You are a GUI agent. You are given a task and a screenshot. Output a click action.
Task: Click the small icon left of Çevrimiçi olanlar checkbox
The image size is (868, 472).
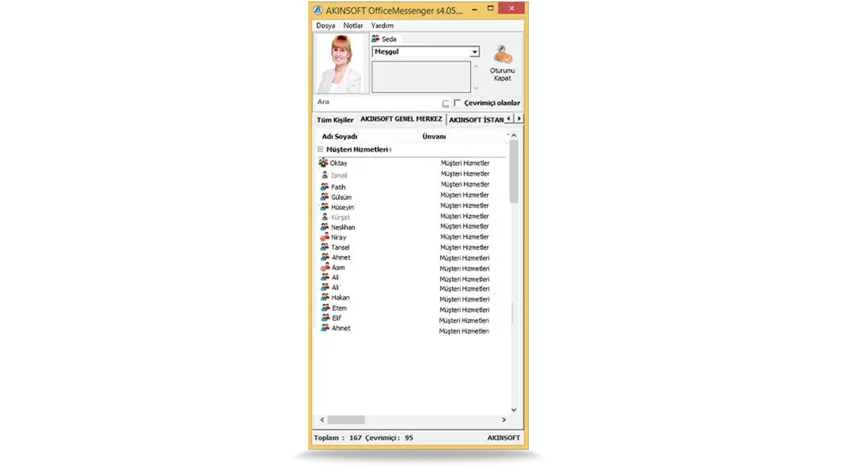(x=446, y=103)
